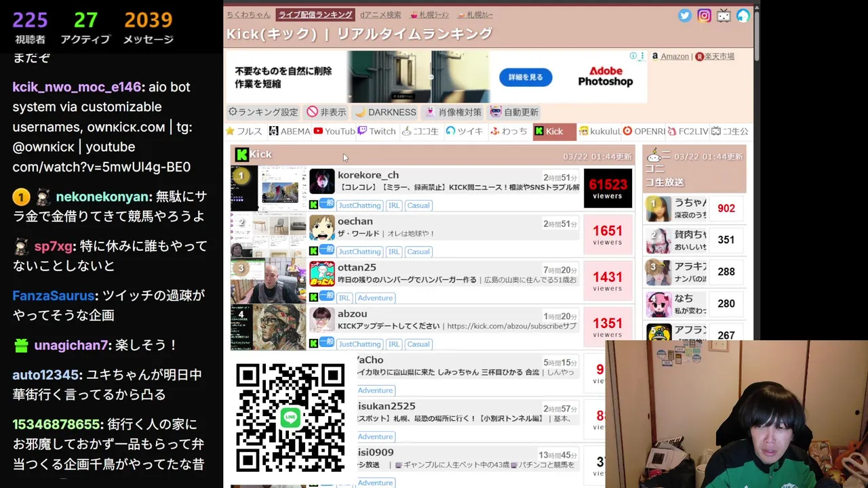Switch to the Twitch tab

click(x=377, y=131)
